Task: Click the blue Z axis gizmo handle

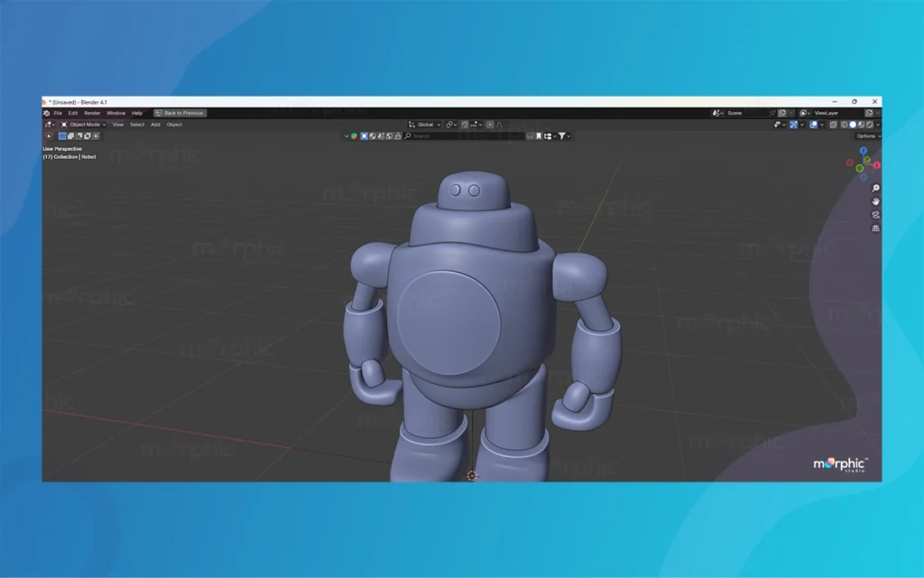Action: pyautogui.click(x=864, y=151)
